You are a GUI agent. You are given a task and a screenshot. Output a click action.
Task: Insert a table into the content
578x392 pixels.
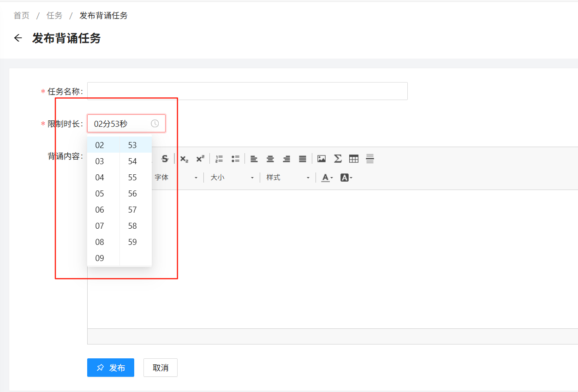click(354, 159)
